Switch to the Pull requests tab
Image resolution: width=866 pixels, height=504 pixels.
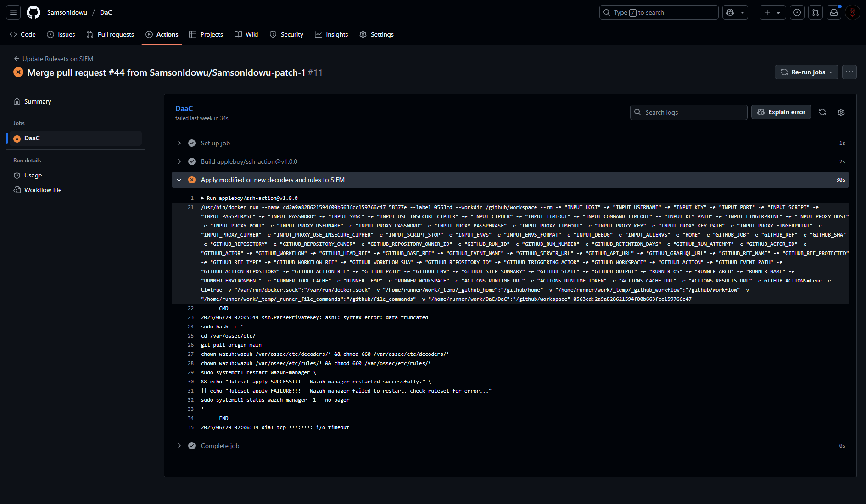(110, 34)
